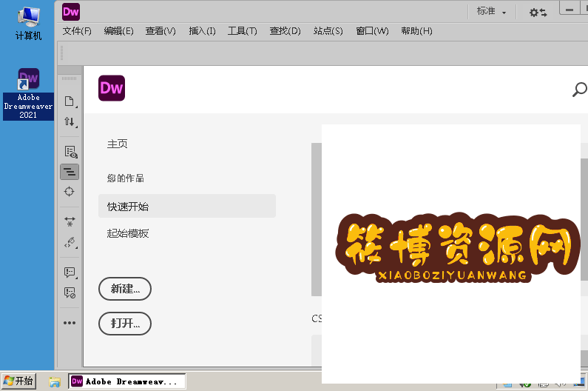The width and height of the screenshot is (588, 391).
Task: Click the apply comment icon
Action: [70, 272]
